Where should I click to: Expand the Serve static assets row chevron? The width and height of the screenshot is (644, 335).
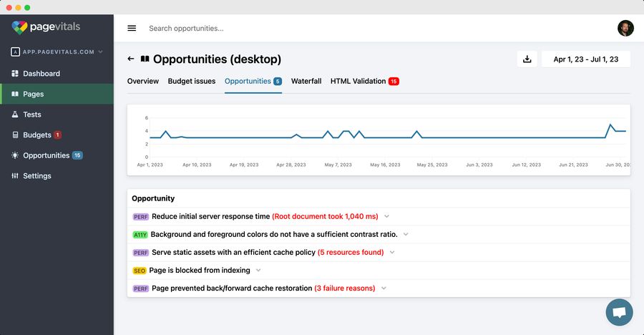tap(392, 253)
